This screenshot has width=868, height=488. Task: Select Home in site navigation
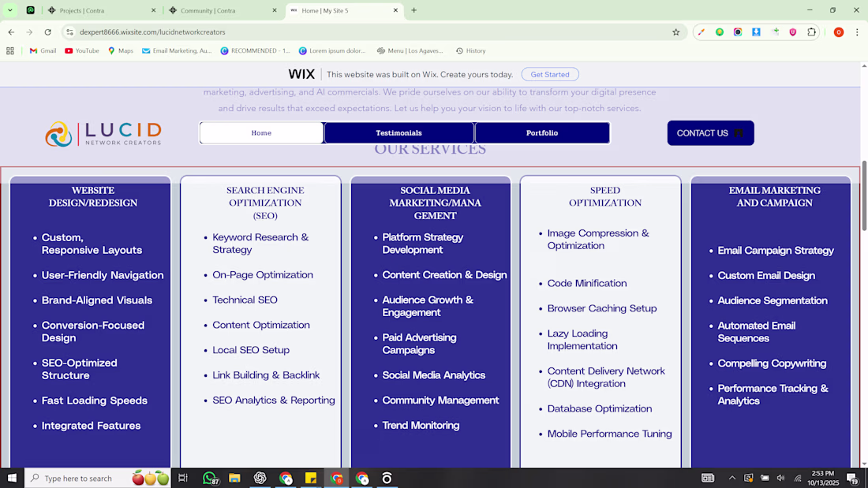pos(261,132)
